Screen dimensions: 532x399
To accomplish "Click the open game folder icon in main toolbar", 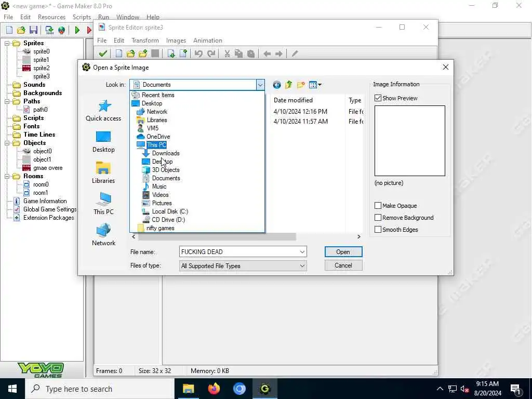I will pos(21,30).
